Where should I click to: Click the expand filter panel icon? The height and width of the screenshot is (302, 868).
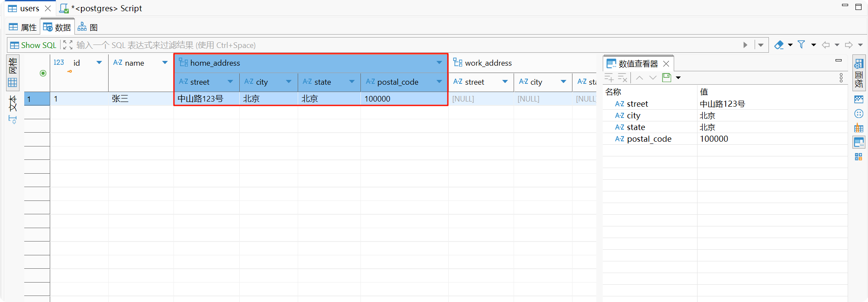pyautogui.click(x=68, y=45)
